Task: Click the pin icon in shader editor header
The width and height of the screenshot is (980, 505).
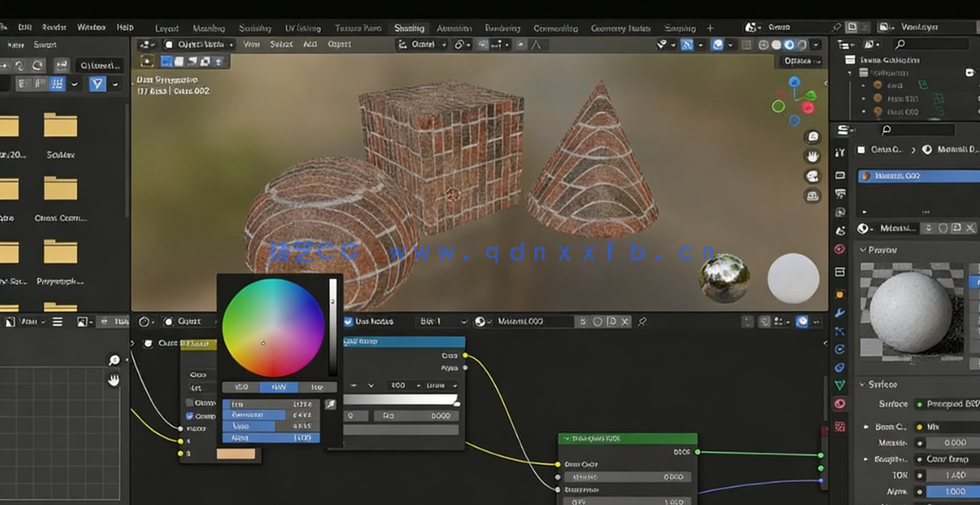Action: point(642,321)
